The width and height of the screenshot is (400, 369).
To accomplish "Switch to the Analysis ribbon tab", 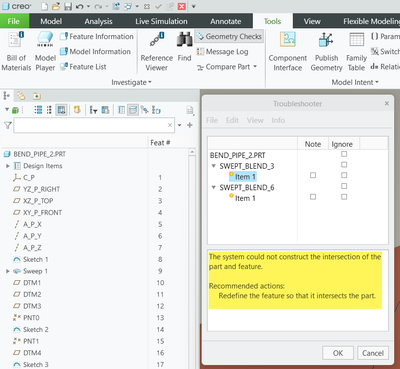I will coord(98,21).
